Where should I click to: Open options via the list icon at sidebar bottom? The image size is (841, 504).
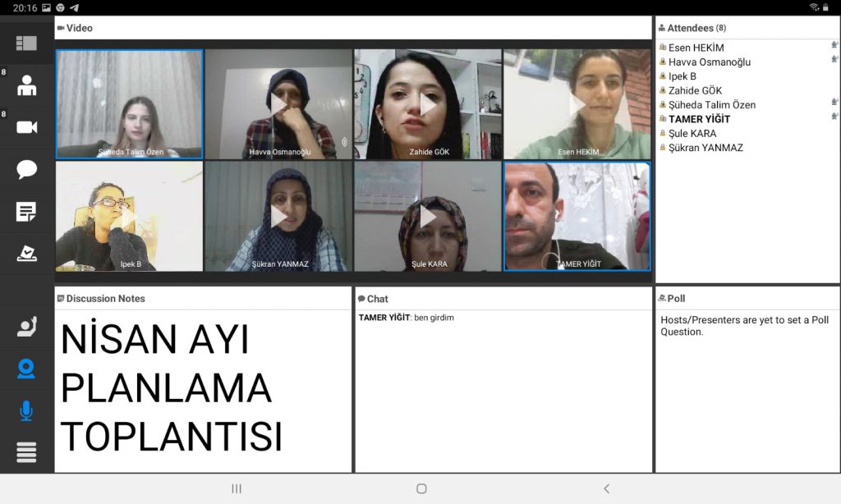(26, 452)
